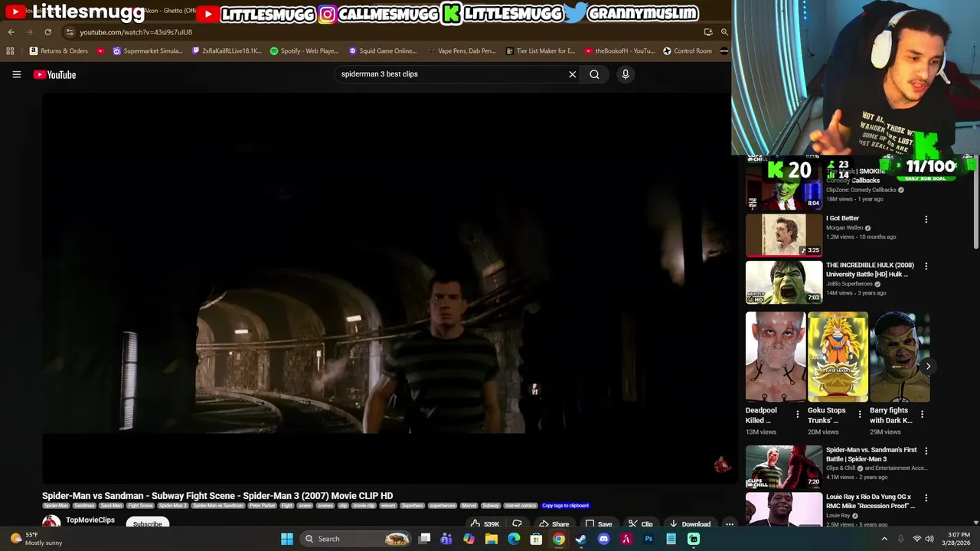Open options for Sandman's First Battle video

pyautogui.click(x=926, y=451)
